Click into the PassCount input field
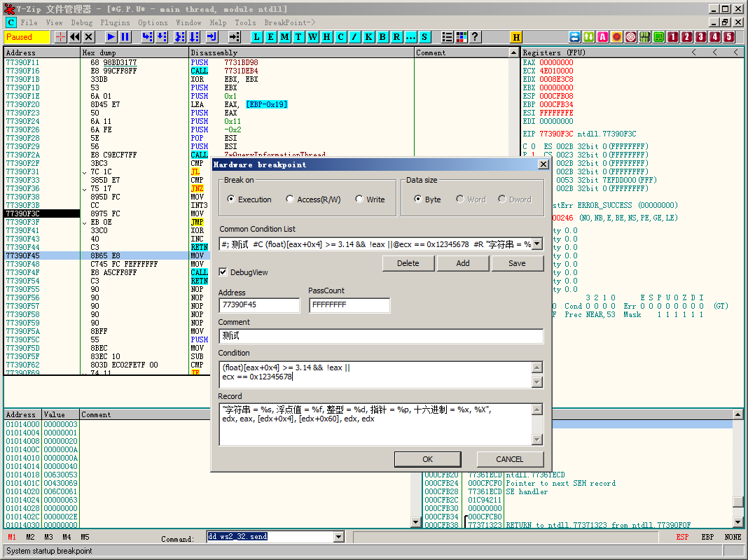The image size is (748, 560). click(x=349, y=305)
